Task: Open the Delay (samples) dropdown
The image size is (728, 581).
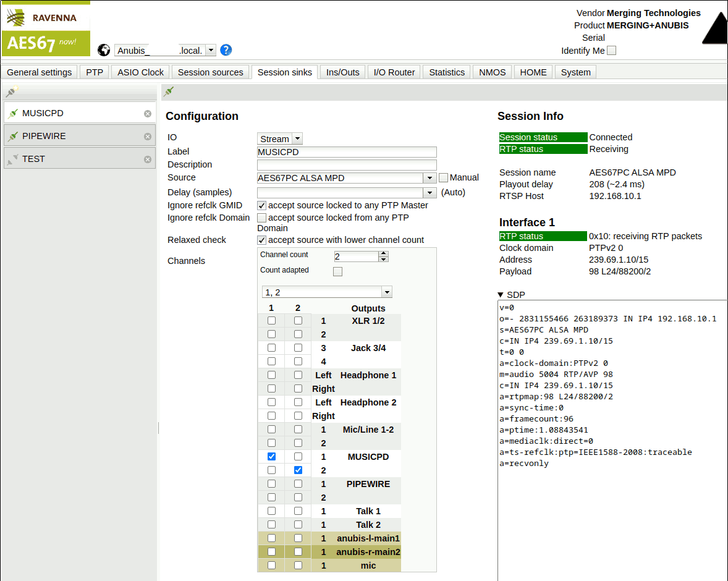Action: tap(430, 192)
